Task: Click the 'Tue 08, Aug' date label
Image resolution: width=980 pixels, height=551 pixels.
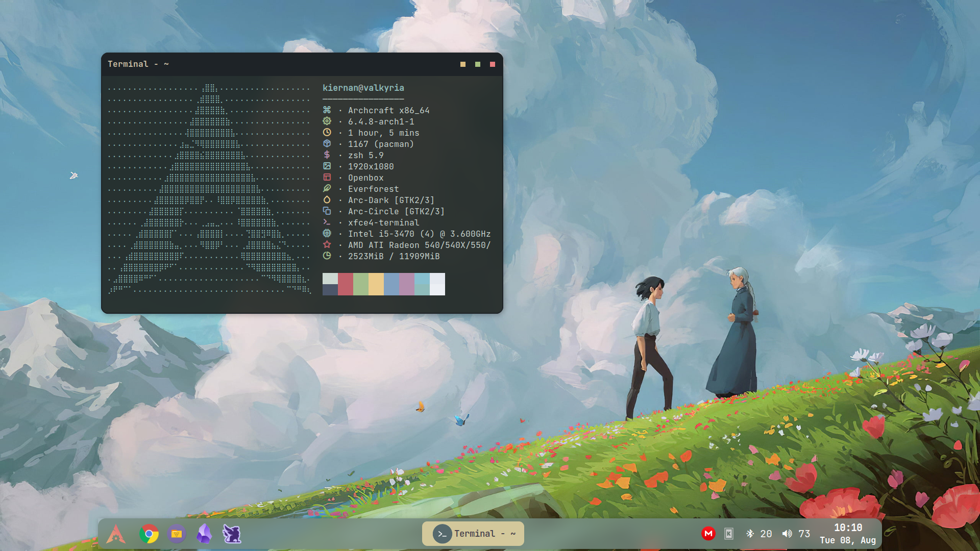Action: point(847,540)
